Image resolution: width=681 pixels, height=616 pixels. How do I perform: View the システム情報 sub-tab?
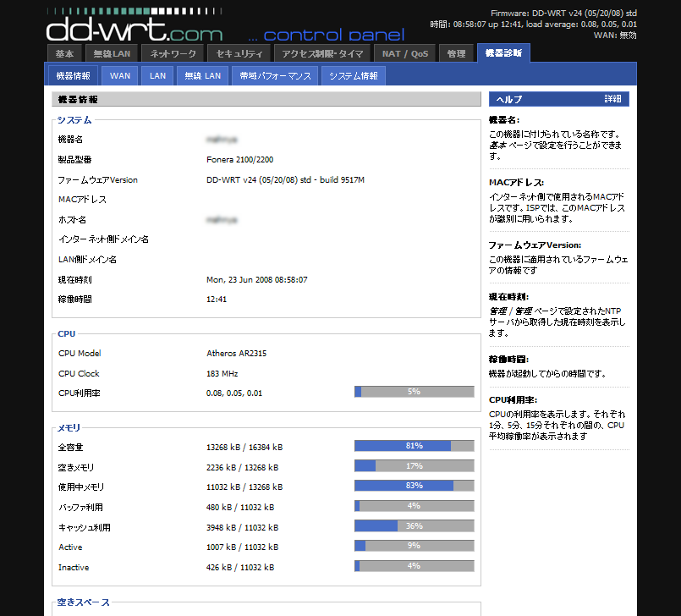pos(354,76)
